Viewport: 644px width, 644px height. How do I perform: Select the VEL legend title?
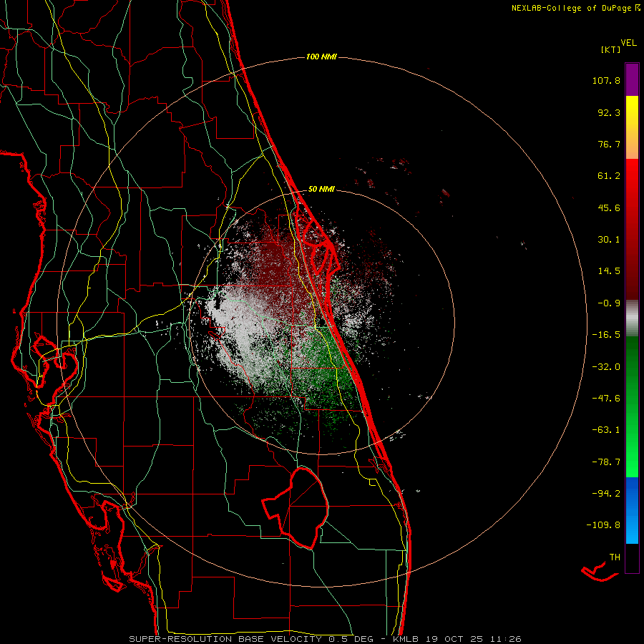point(628,43)
